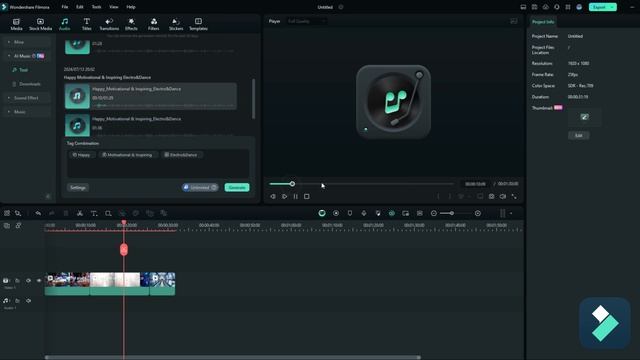The height and width of the screenshot is (360, 640).
Task: Open the Templates tab
Action: click(198, 24)
